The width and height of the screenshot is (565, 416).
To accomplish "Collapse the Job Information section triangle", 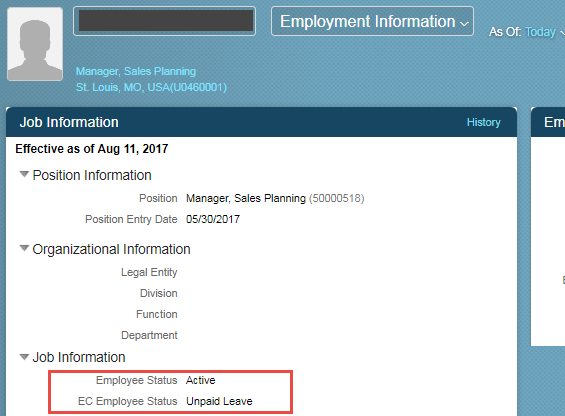I will coord(24,357).
